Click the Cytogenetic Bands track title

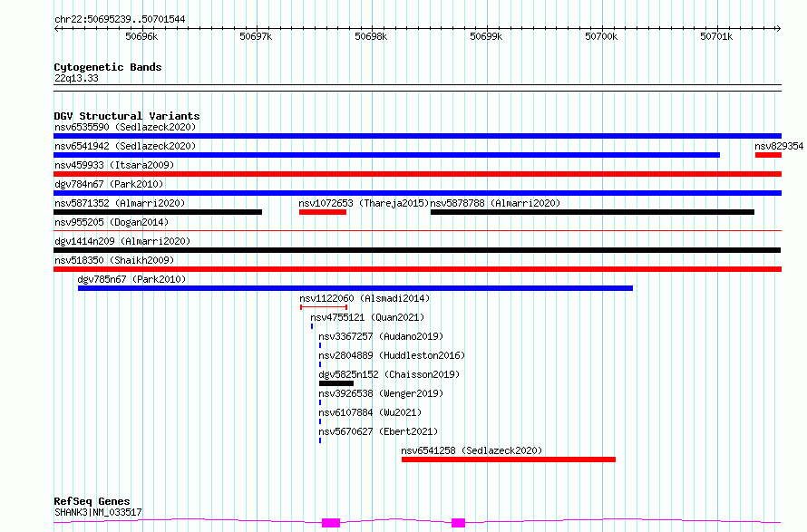108,67
